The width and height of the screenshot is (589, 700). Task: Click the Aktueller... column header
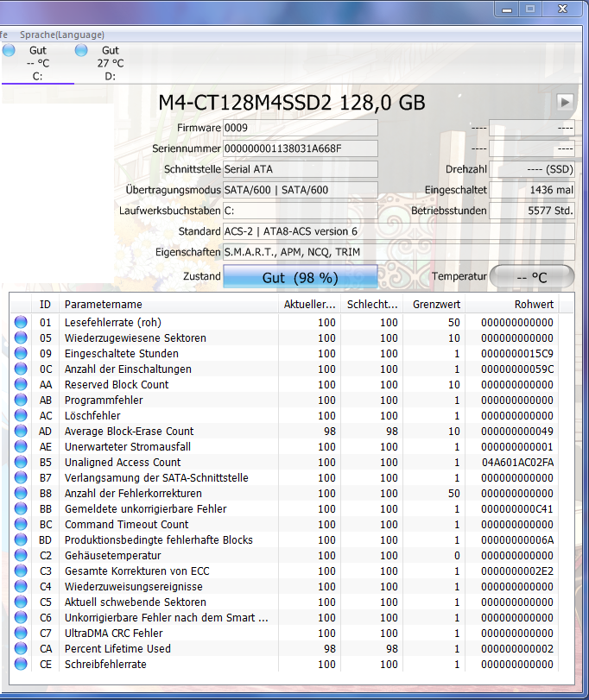pyautogui.click(x=309, y=305)
